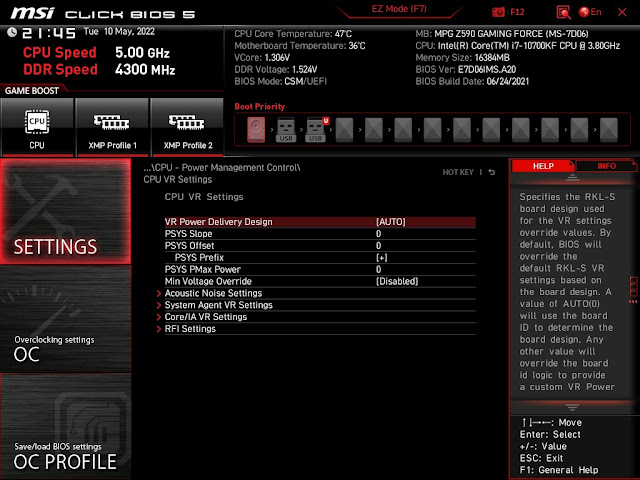Go back using the hotkey return arrow
Screen dimensions: 640x480
point(492,172)
